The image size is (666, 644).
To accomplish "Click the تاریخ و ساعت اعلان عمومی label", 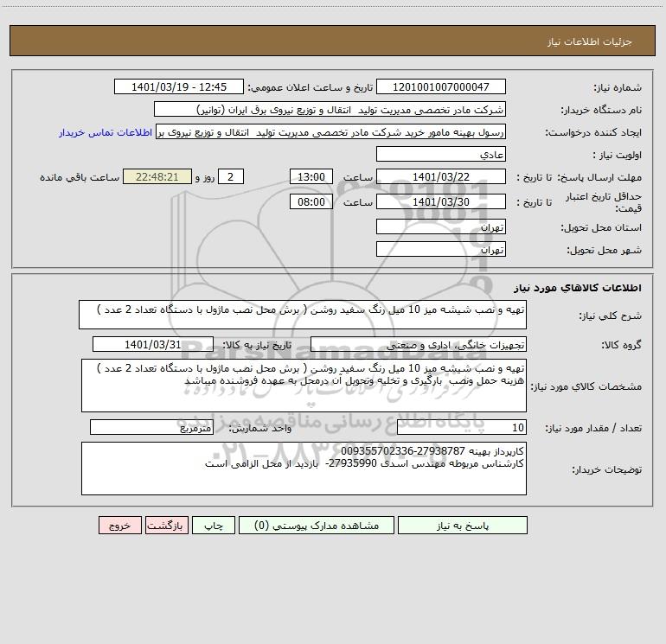I will click(311, 87).
